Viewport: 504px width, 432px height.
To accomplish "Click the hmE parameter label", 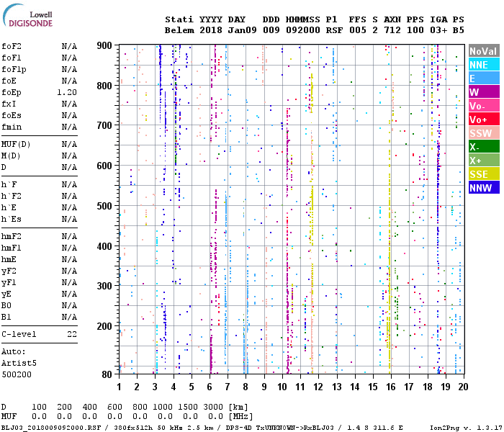I will (9, 260).
